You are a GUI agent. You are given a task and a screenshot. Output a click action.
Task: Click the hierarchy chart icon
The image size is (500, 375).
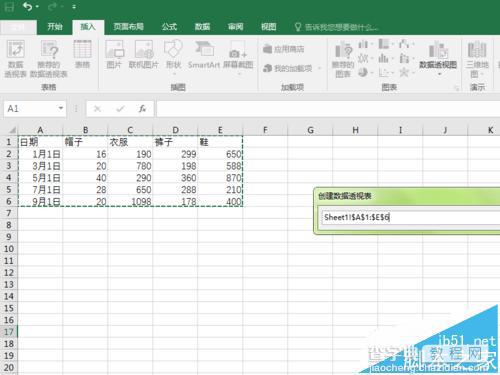coord(384,44)
